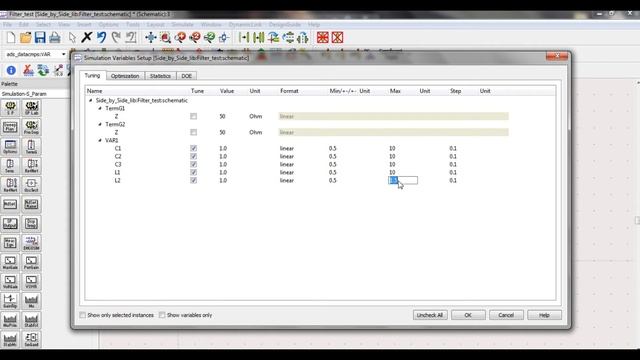Click the Save floppy disk icon
This screenshot has height=360, width=640.
(x=40, y=38)
